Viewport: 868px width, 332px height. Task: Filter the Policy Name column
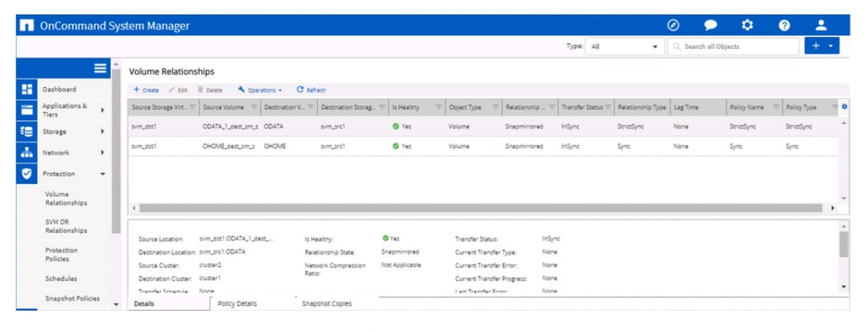coord(776,108)
